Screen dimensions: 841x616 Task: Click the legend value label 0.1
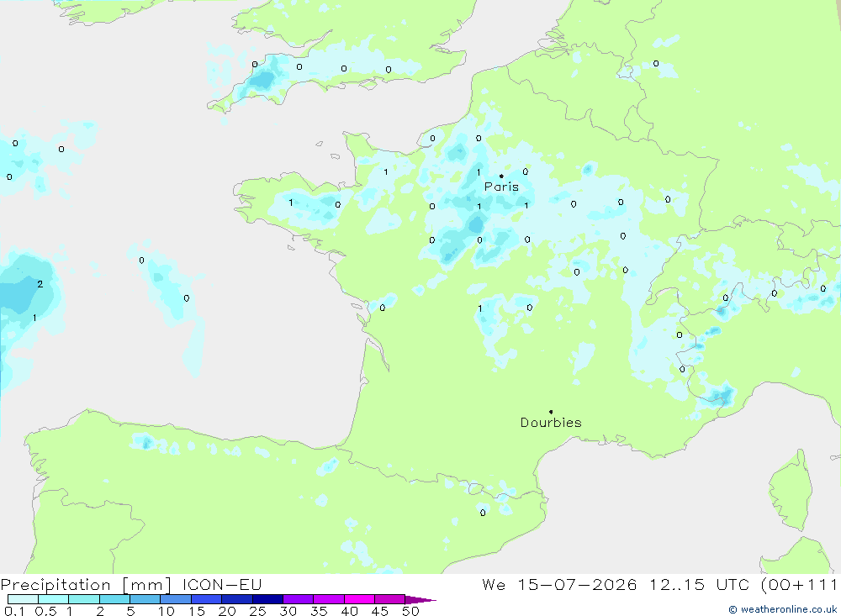tap(14, 611)
